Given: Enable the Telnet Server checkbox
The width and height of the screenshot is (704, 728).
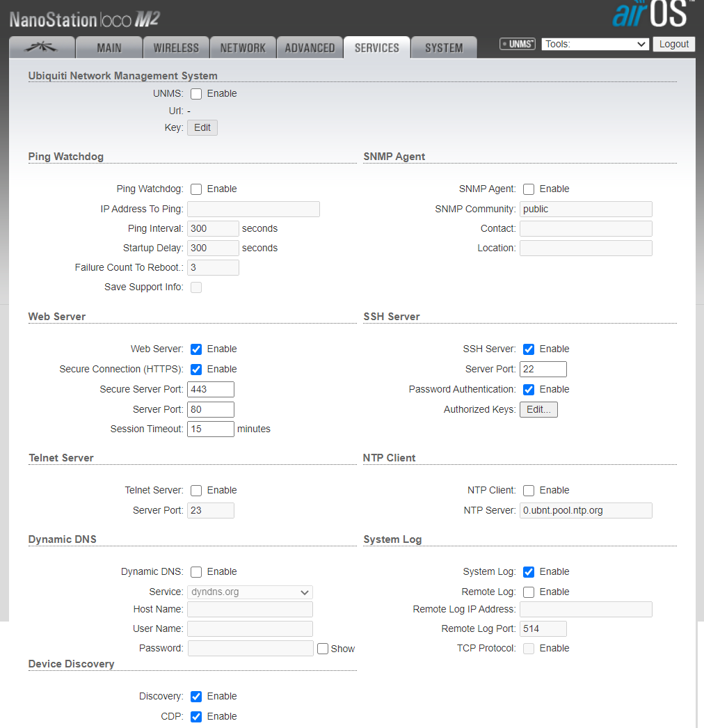Looking at the screenshot, I should 196,491.
